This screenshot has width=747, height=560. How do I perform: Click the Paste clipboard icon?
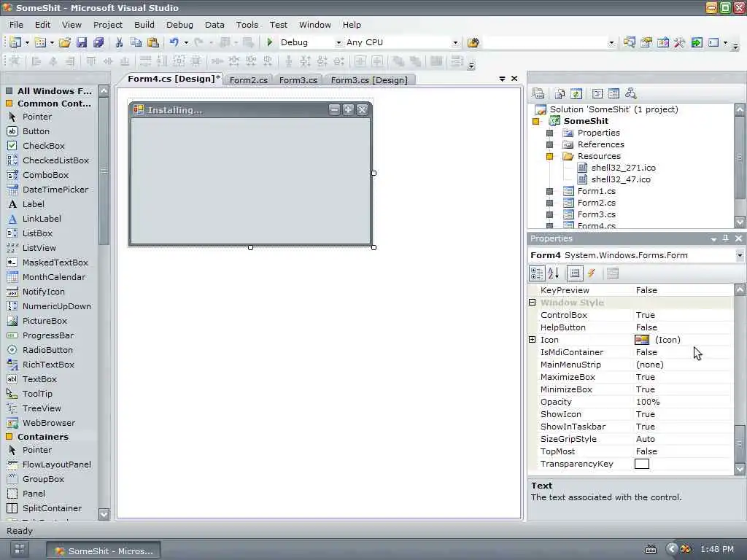coord(153,42)
